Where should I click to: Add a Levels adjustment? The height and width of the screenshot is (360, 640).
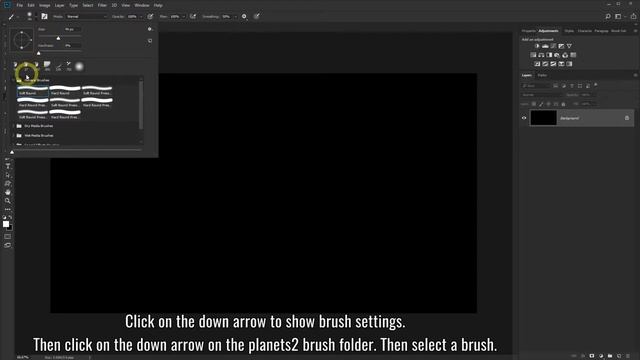pyautogui.click(x=545, y=46)
